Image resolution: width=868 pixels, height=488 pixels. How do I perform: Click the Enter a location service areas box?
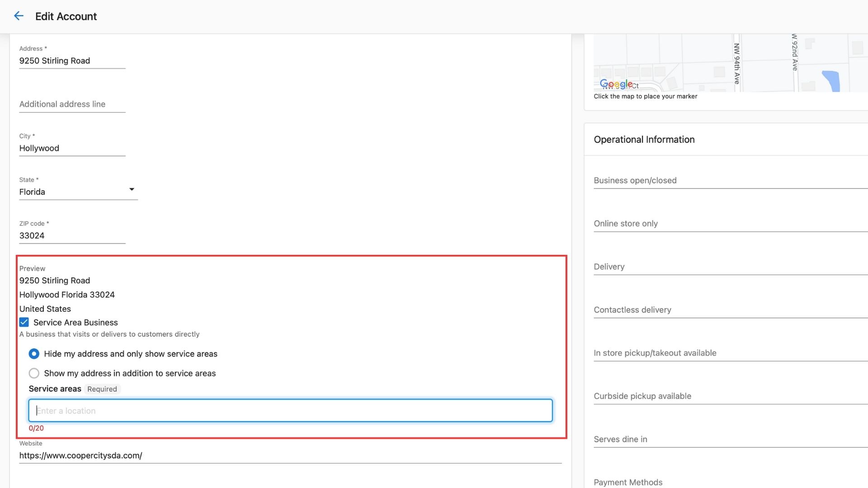coord(290,410)
